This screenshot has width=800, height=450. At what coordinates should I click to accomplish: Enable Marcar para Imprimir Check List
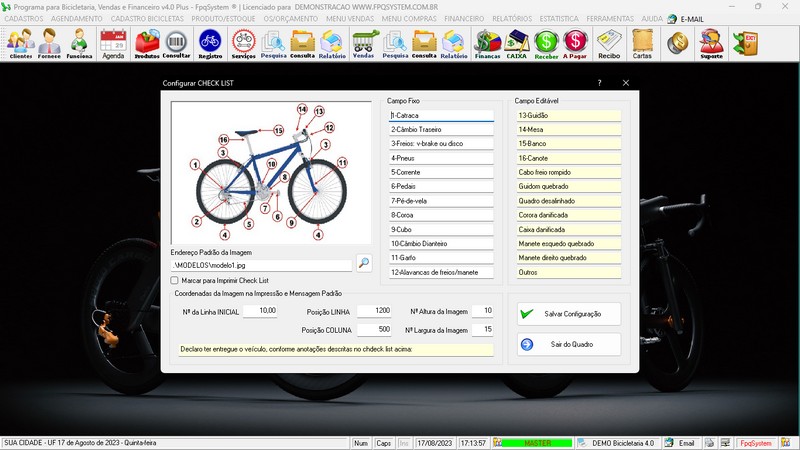click(174, 280)
